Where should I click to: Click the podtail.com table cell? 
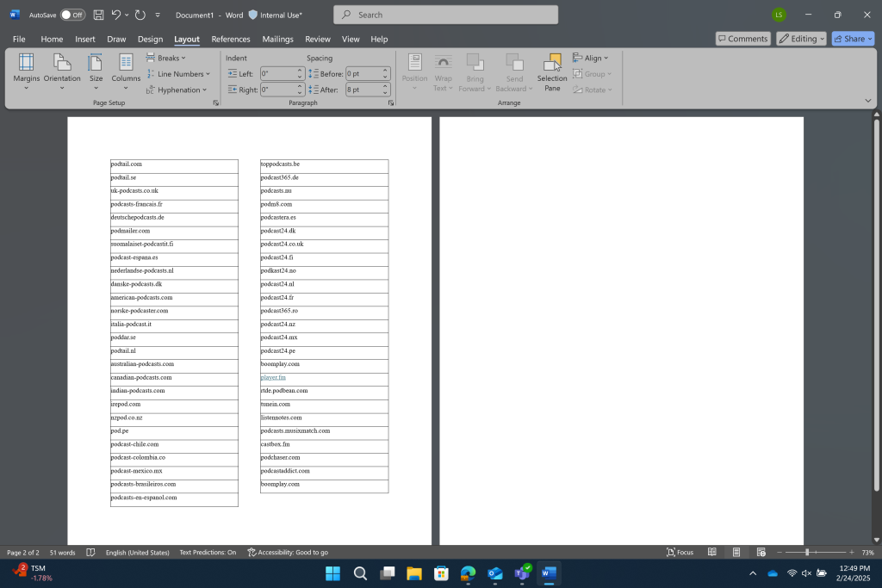coord(174,164)
